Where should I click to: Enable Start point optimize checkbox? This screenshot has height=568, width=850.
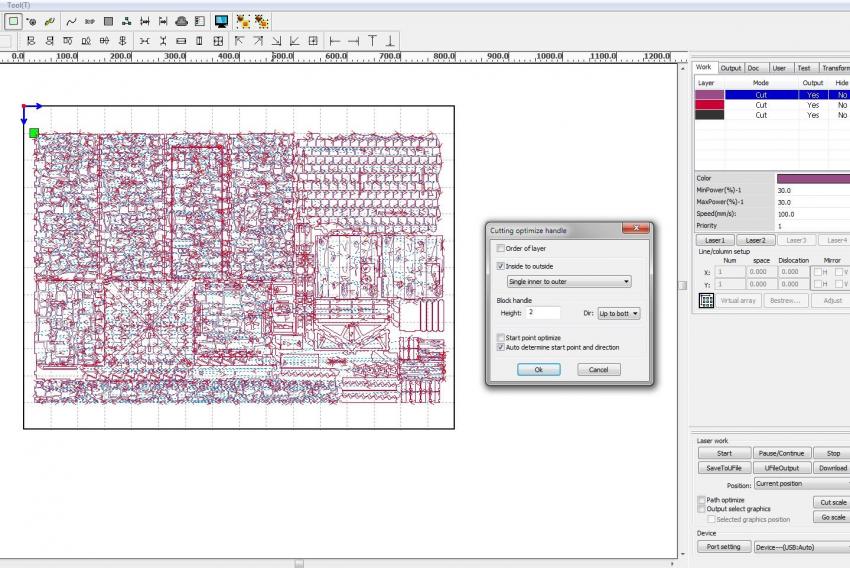pyautogui.click(x=501, y=338)
